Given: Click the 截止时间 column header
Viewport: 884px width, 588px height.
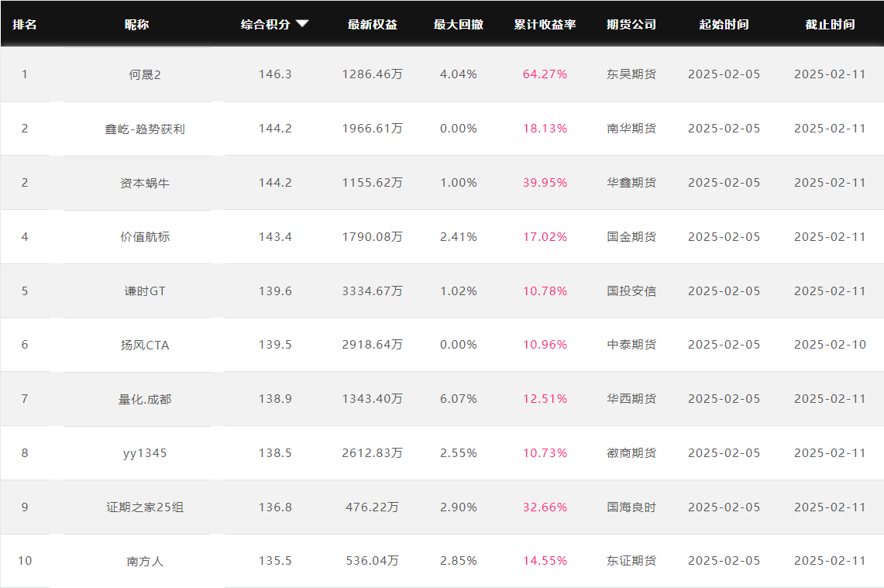Looking at the screenshot, I should point(830,24).
